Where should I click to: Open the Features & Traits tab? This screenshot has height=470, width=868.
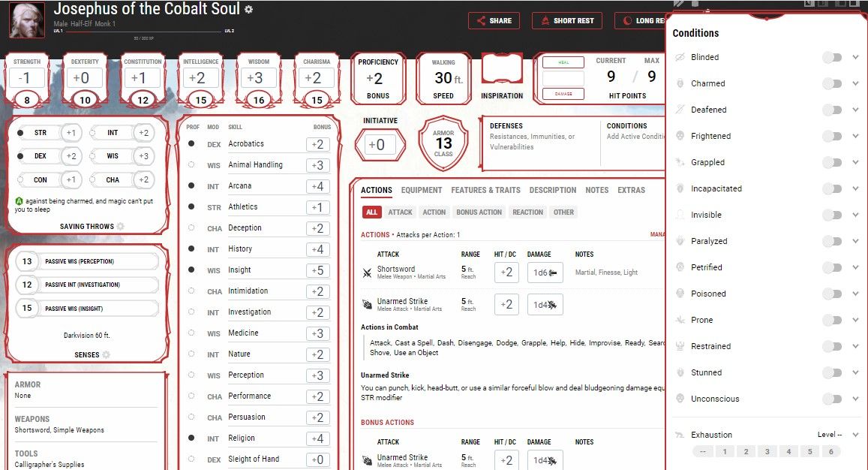point(485,189)
